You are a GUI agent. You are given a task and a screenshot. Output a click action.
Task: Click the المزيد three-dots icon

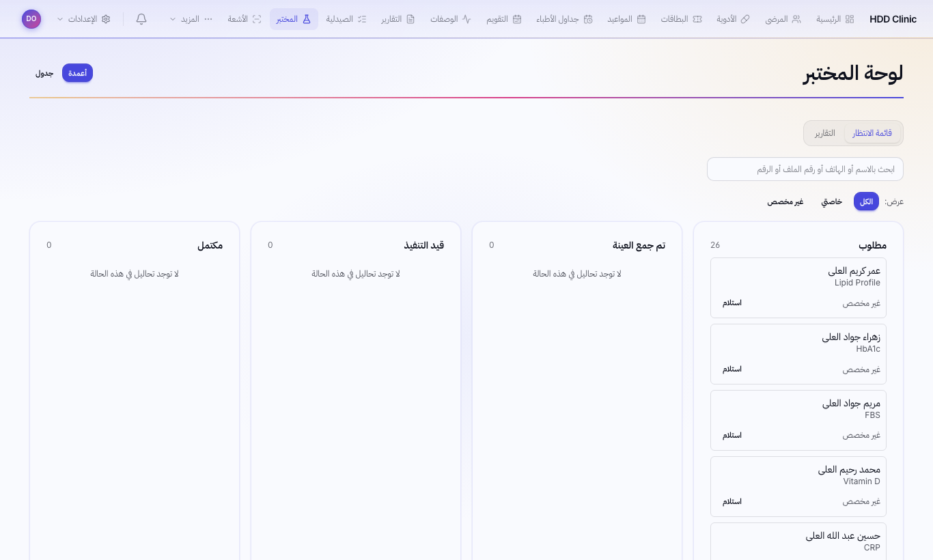208,19
